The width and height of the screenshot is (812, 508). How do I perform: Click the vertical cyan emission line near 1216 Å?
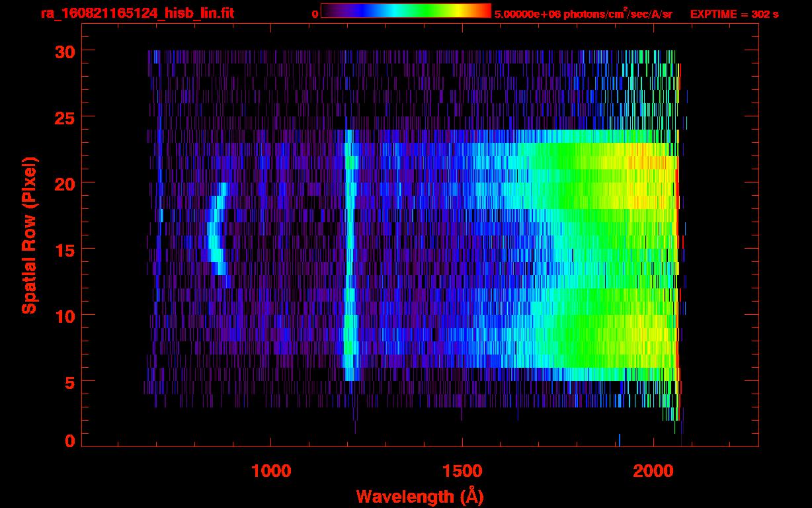(349, 255)
